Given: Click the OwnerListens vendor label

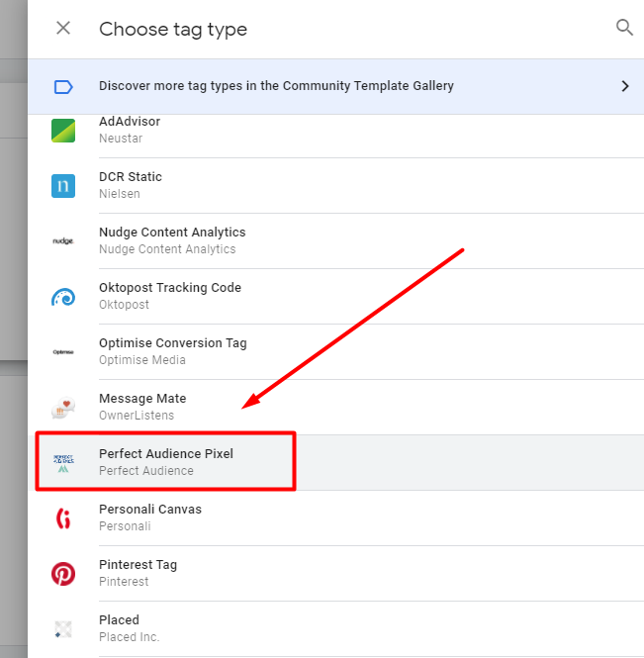Looking at the screenshot, I should click(137, 415).
